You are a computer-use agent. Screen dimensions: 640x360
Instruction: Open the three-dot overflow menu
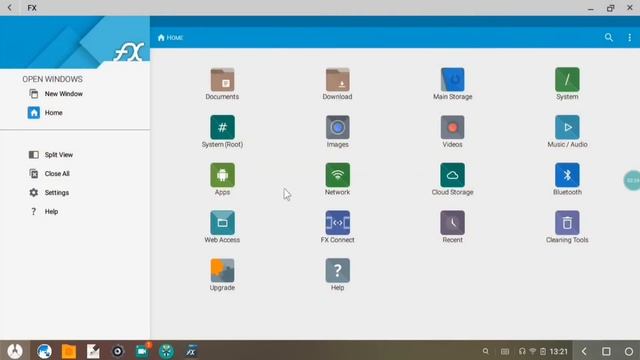coord(629,38)
